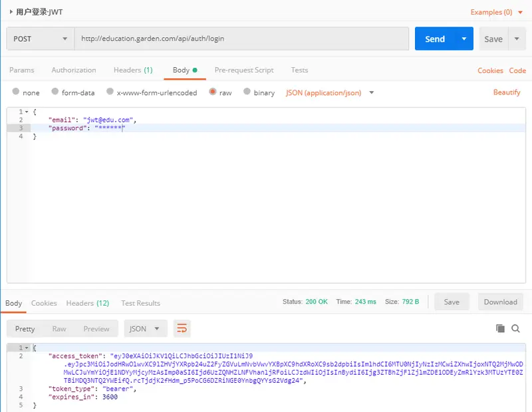Click the "password" line in request body
532x412 pixels.
pos(87,128)
